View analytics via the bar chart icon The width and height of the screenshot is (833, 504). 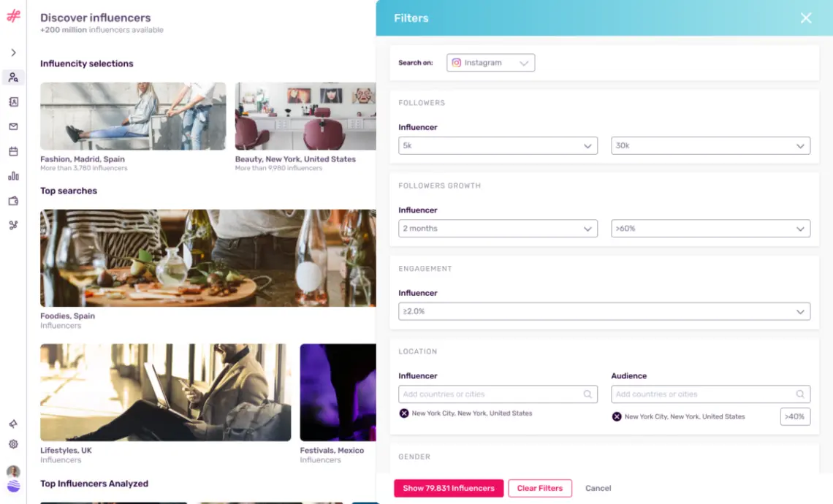tap(13, 175)
